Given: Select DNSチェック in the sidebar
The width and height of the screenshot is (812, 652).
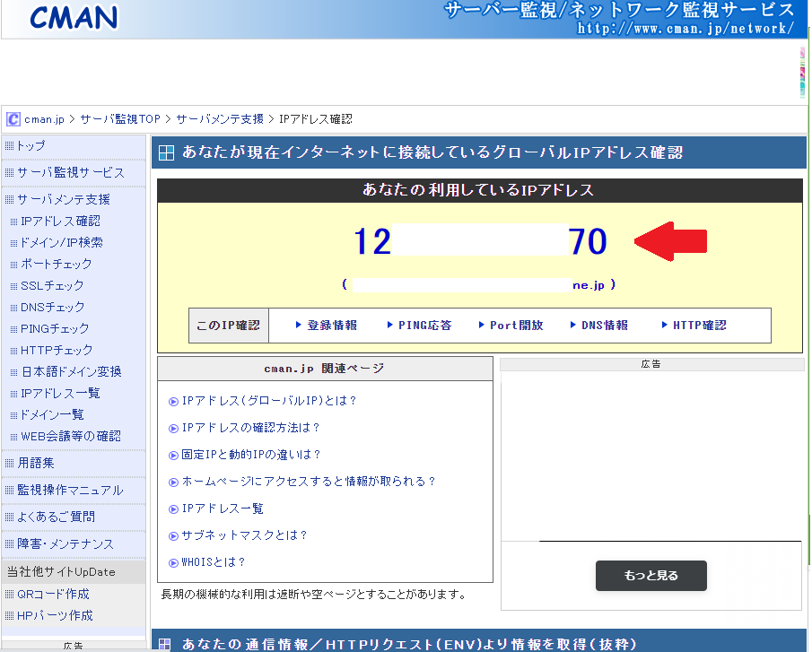Looking at the screenshot, I should (x=53, y=307).
